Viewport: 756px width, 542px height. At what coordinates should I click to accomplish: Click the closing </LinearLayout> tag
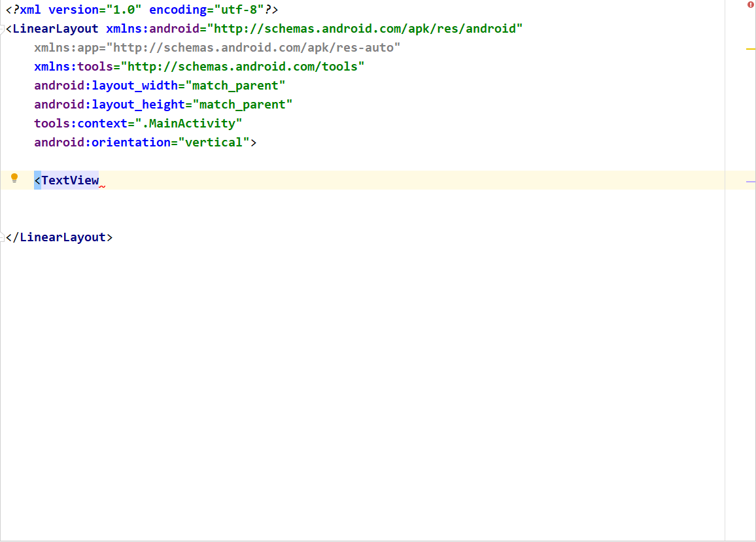tap(60, 237)
